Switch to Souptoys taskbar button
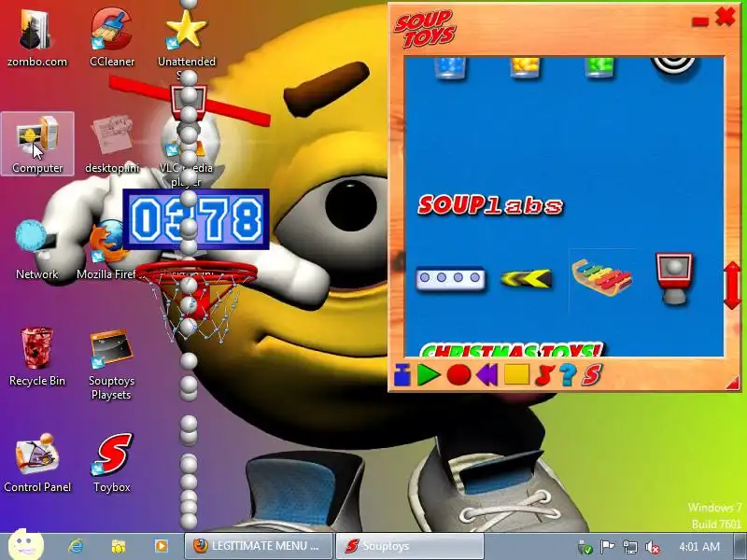The image size is (747, 560). tap(410, 546)
